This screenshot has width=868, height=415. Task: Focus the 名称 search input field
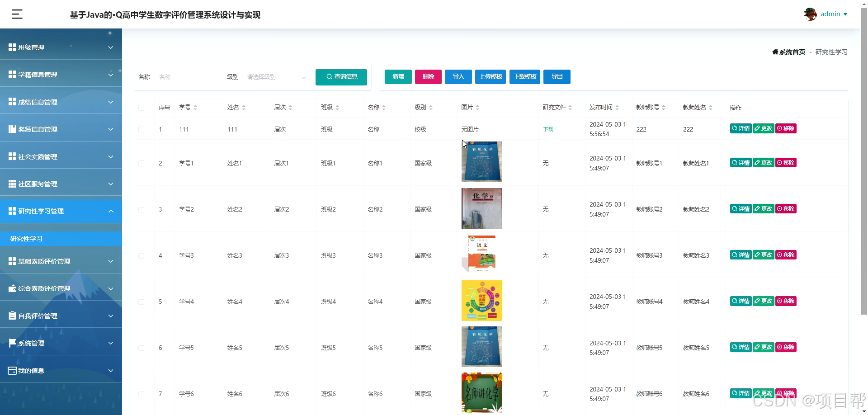(188, 77)
